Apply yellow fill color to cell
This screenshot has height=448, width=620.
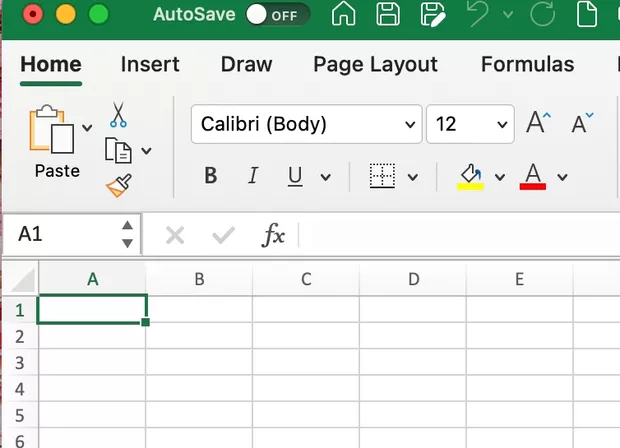470,177
